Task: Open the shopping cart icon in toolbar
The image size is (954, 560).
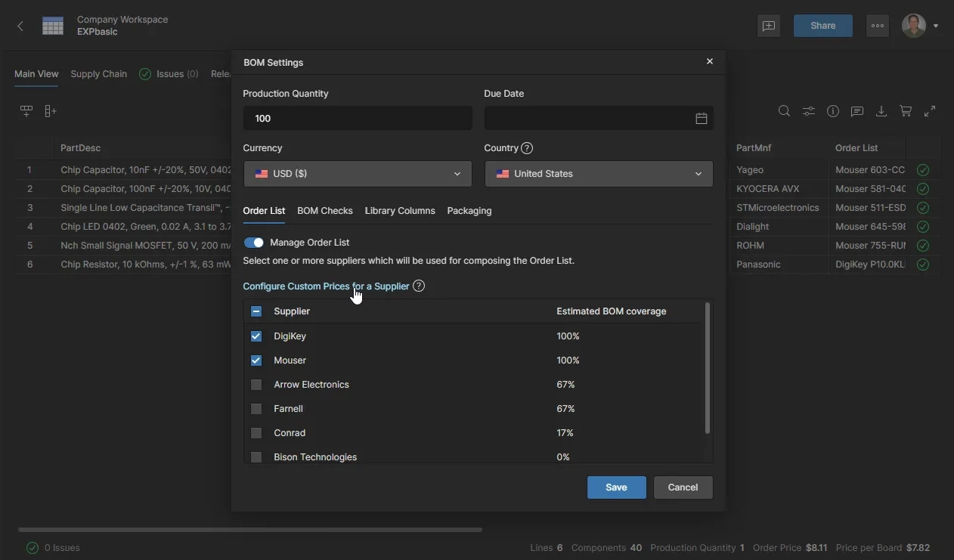Action: 906,111
